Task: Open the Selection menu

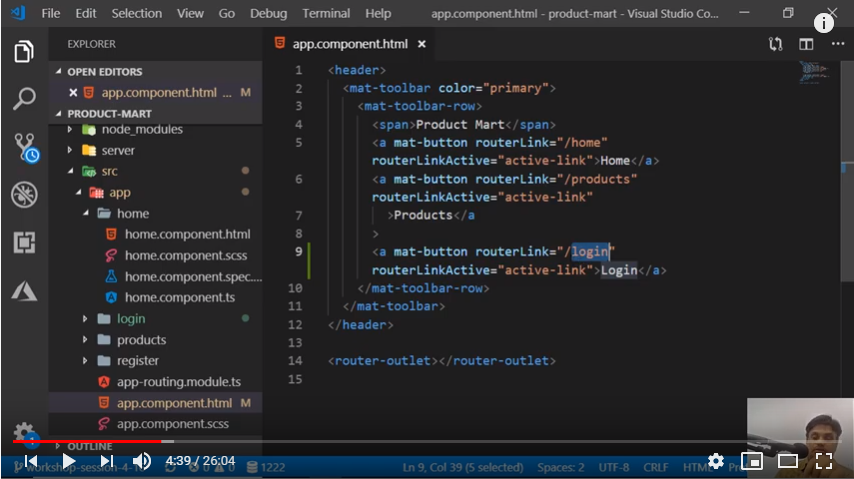Action: pos(136,14)
